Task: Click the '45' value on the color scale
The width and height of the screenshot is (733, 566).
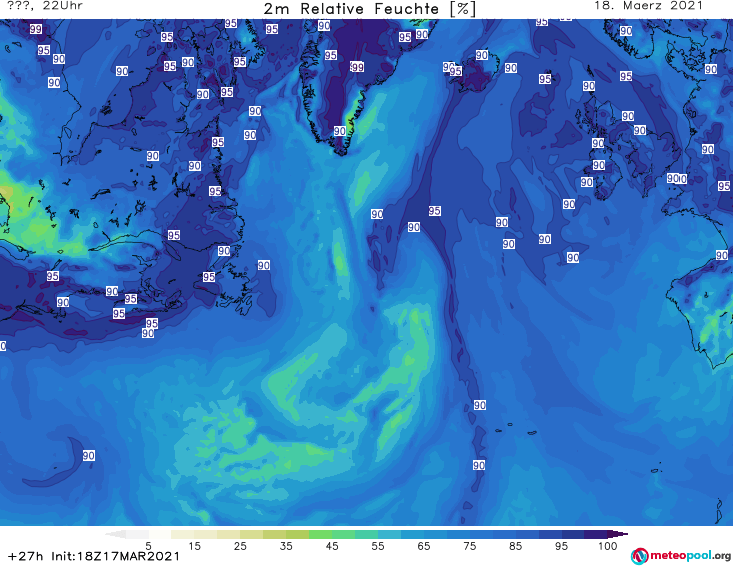Action: click(331, 546)
